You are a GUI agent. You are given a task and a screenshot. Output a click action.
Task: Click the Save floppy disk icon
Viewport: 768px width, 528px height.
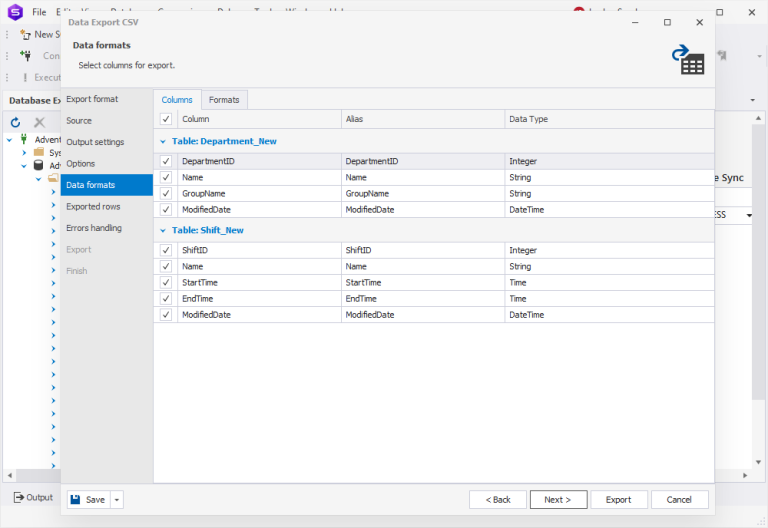tap(75, 500)
